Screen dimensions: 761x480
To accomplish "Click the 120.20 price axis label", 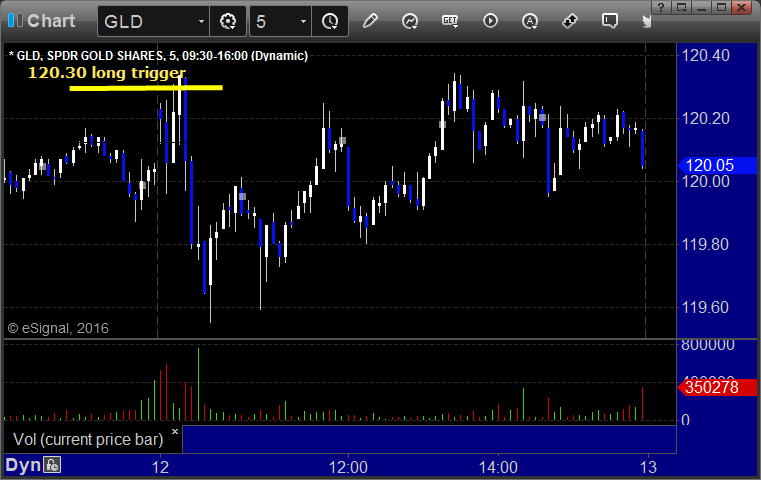I will pos(705,118).
